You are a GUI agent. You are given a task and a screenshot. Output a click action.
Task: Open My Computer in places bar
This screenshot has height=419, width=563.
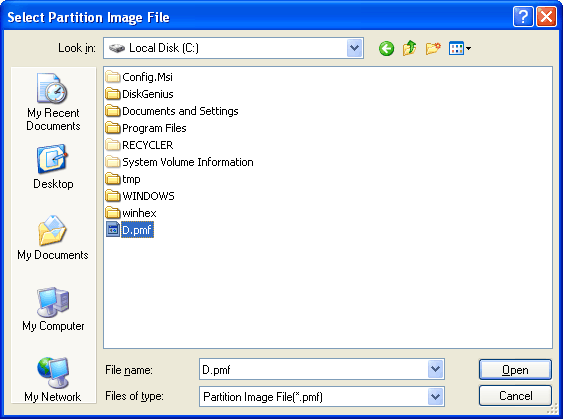pyautogui.click(x=53, y=309)
